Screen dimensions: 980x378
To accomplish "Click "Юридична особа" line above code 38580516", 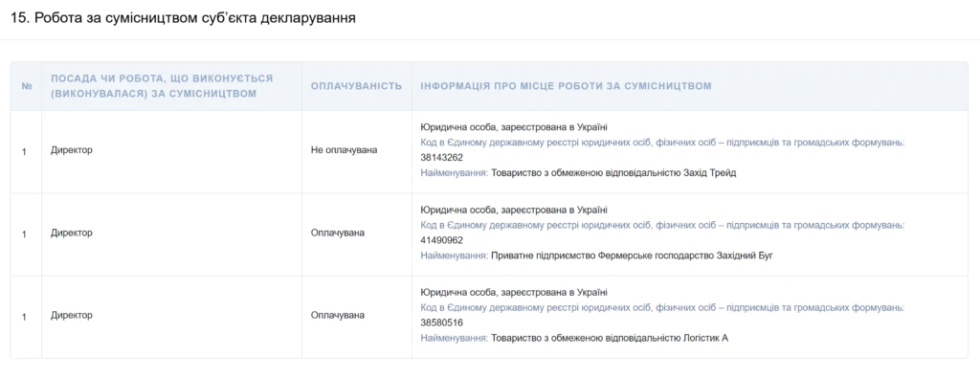I will (x=514, y=293).
